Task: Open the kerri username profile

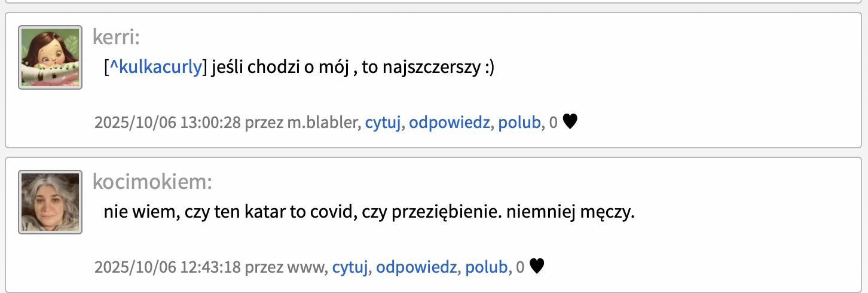Action: coord(115,37)
